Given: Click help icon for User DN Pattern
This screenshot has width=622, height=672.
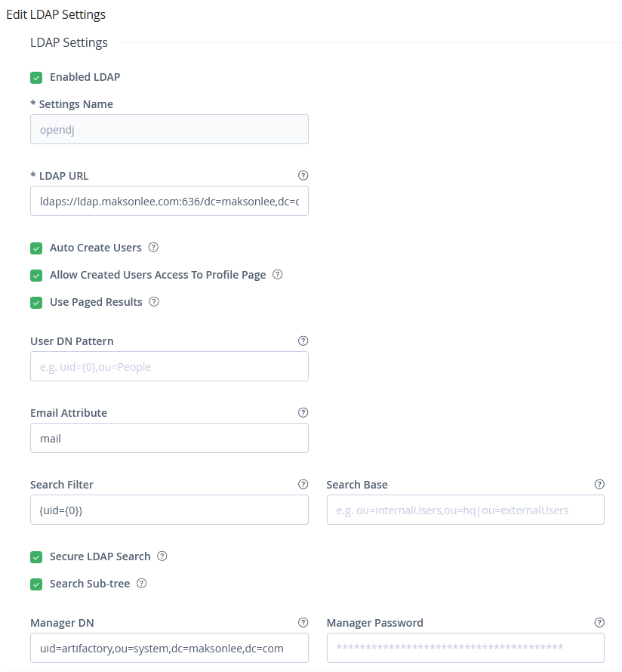Looking at the screenshot, I should 303,341.
